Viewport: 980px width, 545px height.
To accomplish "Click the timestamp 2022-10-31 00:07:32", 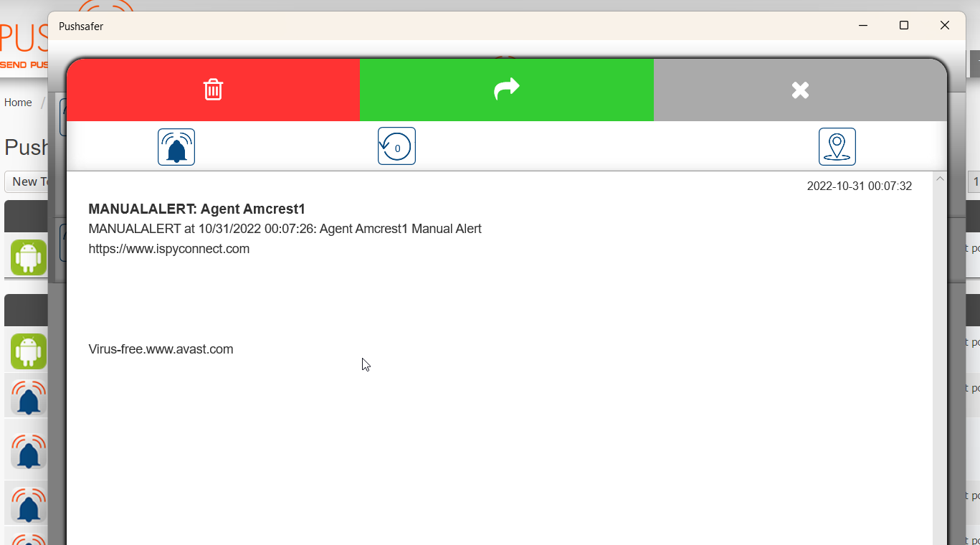I will click(860, 186).
